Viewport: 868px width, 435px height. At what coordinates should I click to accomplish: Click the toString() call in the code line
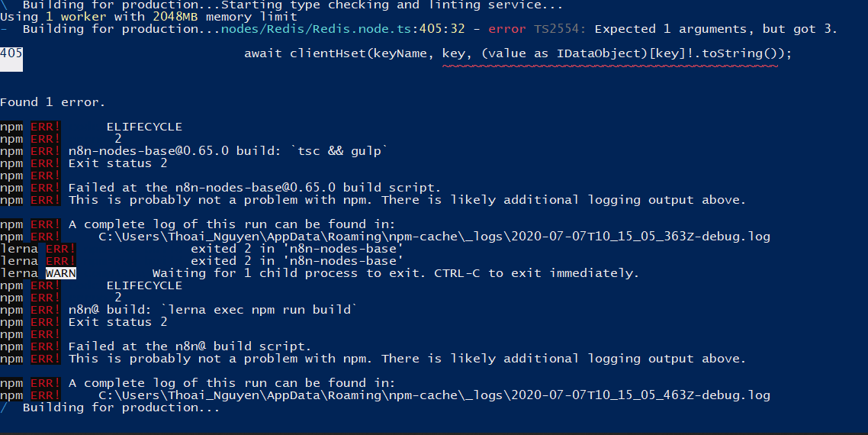pos(739,53)
